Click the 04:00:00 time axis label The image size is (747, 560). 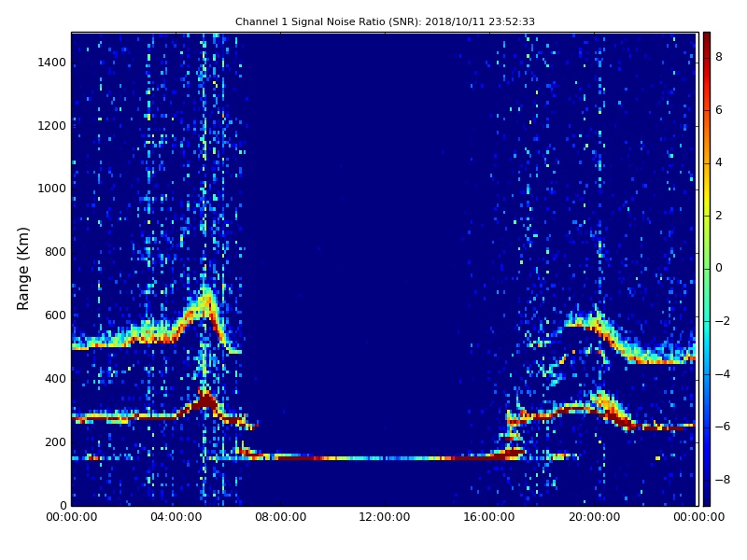[176, 517]
